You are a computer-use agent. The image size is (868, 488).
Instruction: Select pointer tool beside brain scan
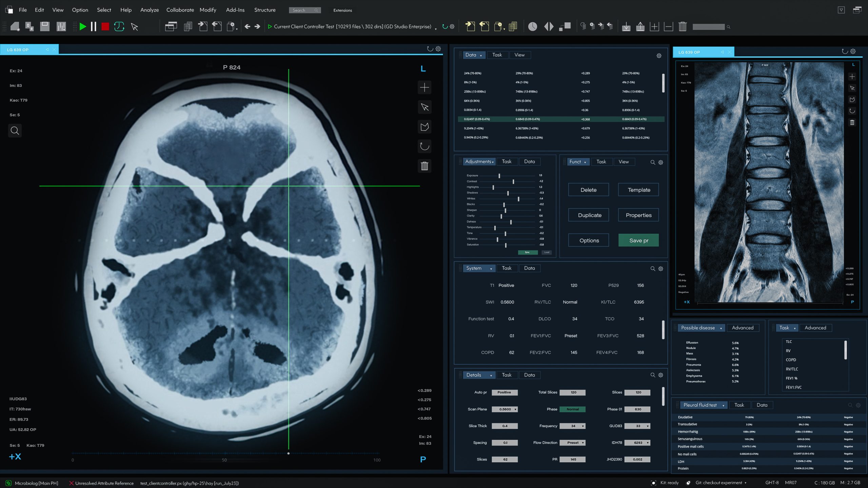(x=425, y=107)
